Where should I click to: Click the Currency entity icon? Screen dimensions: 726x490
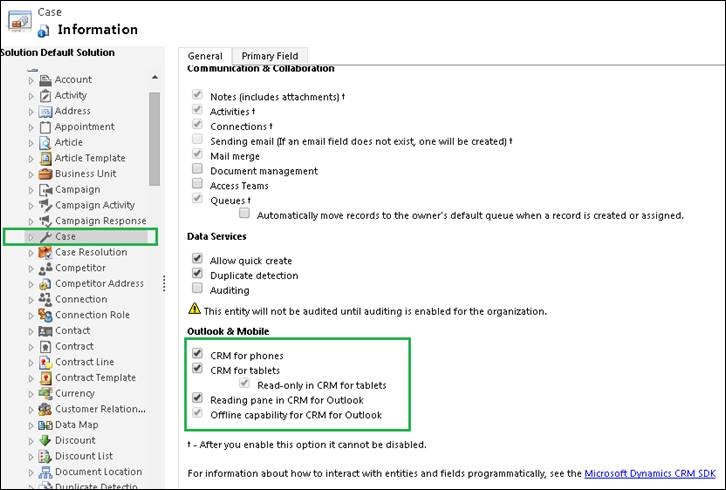point(45,394)
